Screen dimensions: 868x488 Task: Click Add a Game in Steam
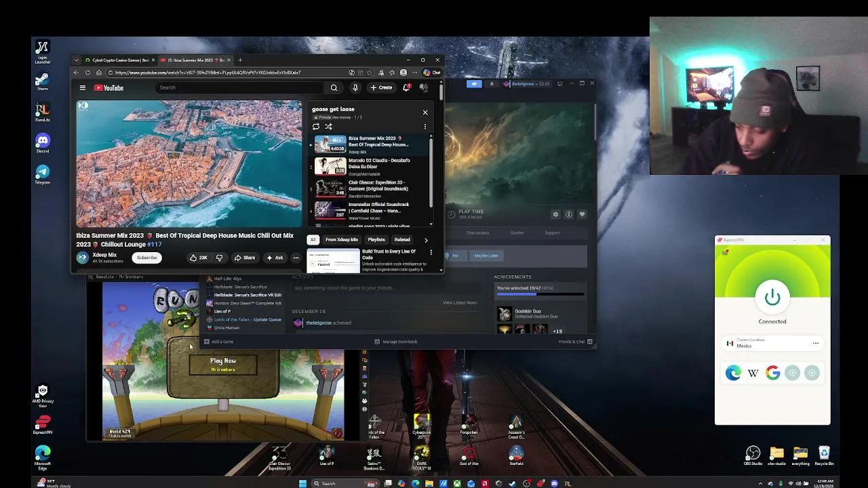click(x=219, y=342)
